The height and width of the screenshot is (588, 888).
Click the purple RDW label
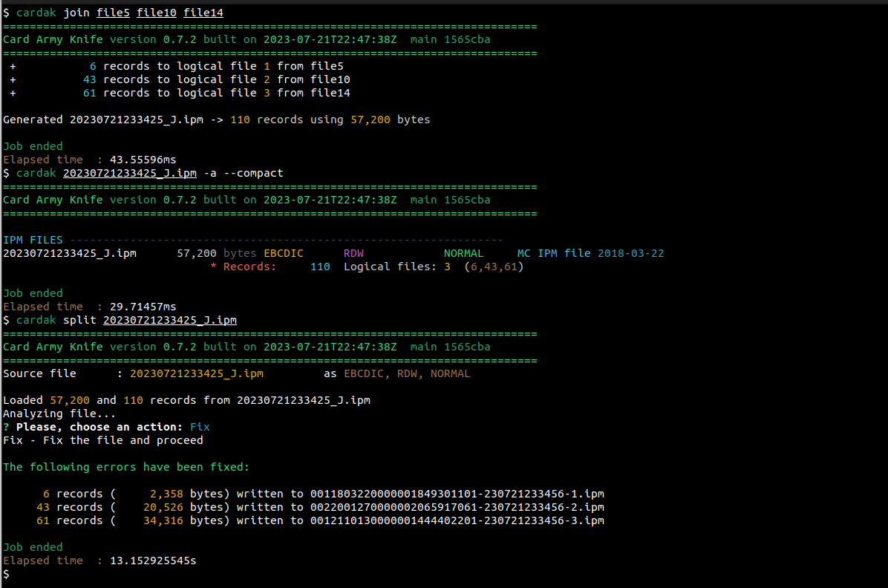tap(353, 253)
